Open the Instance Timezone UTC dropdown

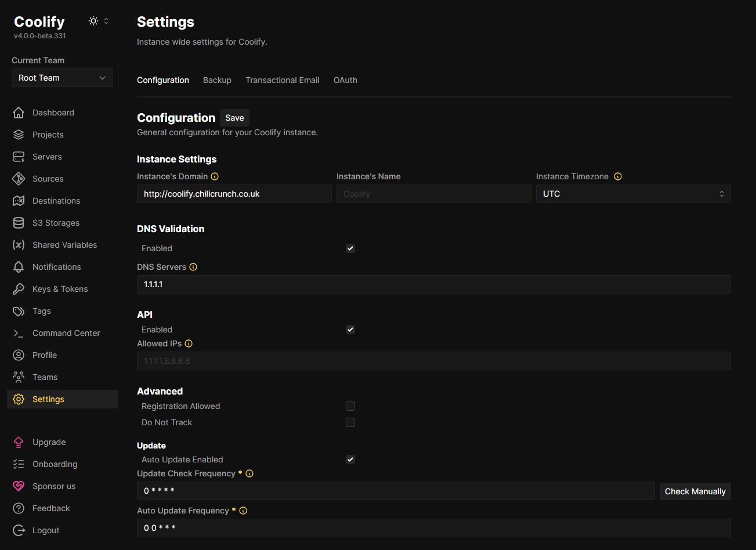point(633,194)
